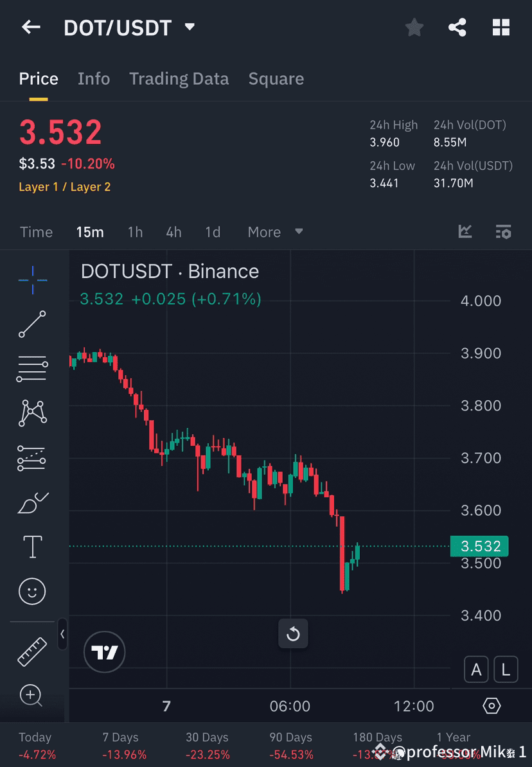This screenshot has height=767, width=532.
Task: Tap the 4.000 price axis label
Action: [x=481, y=301]
